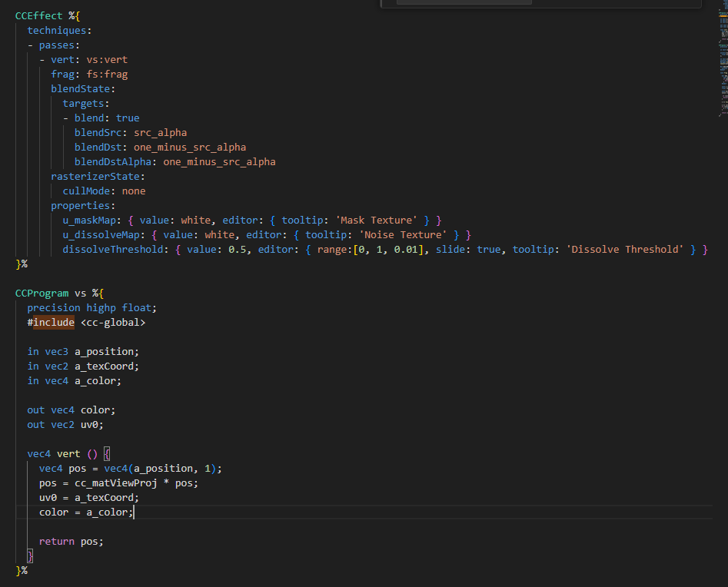The image size is (728, 587).
Task: Click the 'dissolveThreshold' property name
Action: 113,250
